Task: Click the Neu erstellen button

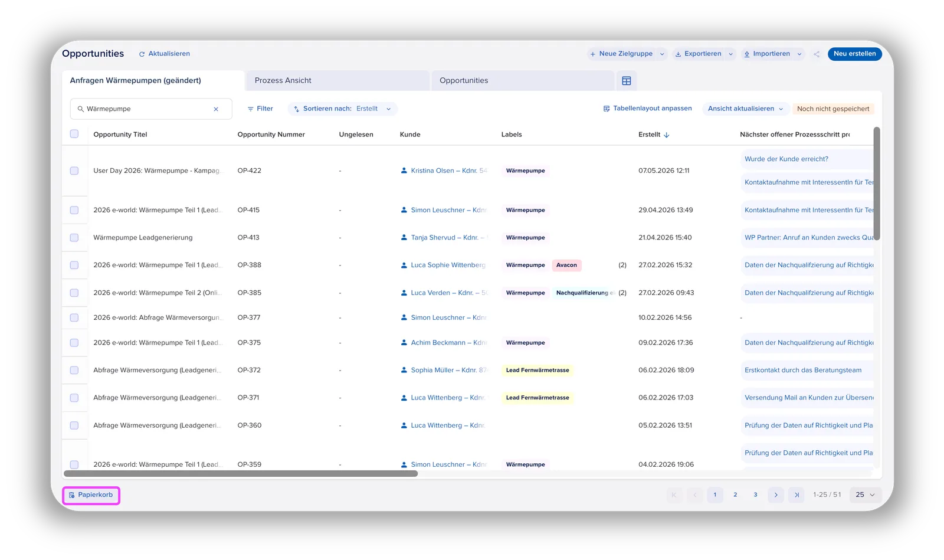Action: click(854, 54)
